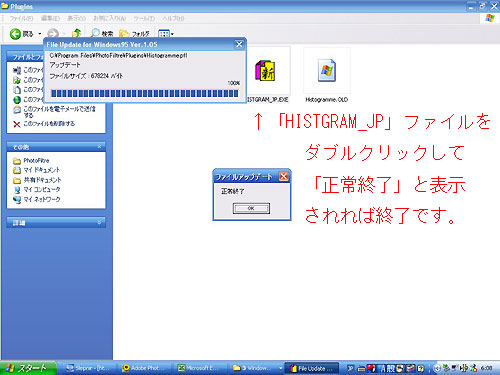Viewport: 500px width, 375px height.
Task: Select the Histogramme.OLD file icon
Action: click(x=327, y=71)
